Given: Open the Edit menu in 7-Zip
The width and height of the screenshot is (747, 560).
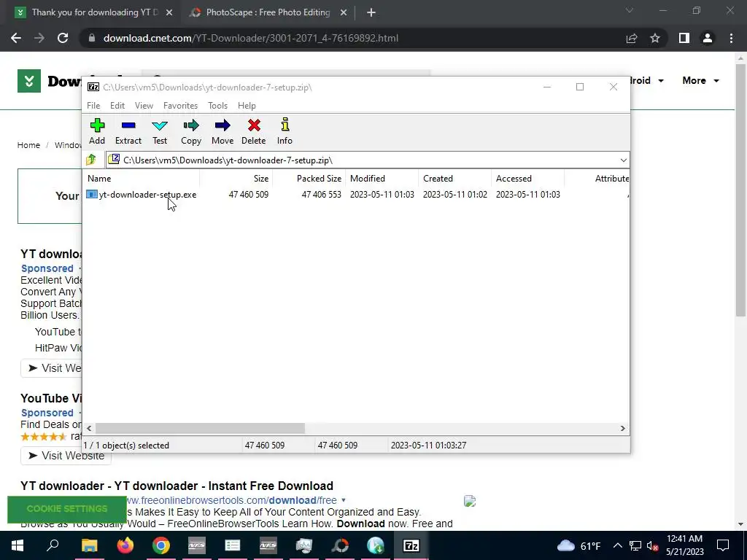Looking at the screenshot, I should tap(117, 106).
